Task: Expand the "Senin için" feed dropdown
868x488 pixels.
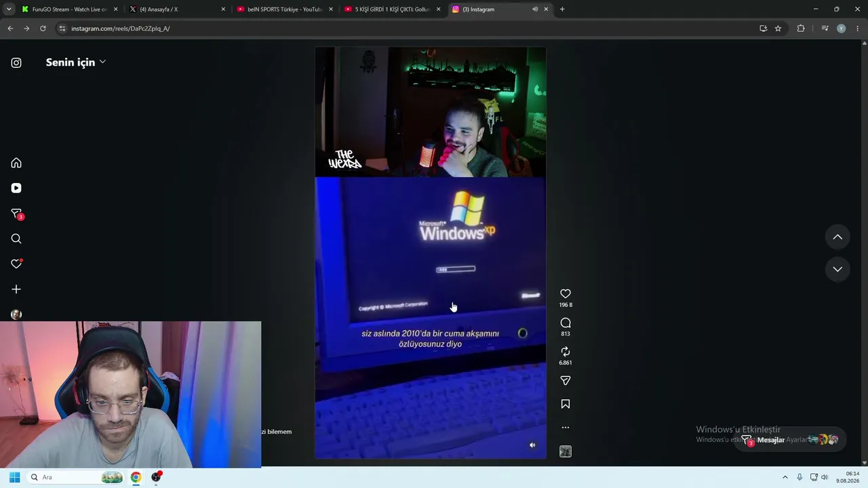Action: pos(76,62)
